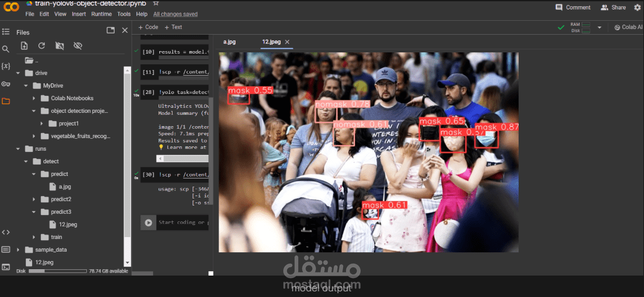The width and height of the screenshot is (644, 297).
Task: Open the variables {x} panel icon
Action: 6,66
